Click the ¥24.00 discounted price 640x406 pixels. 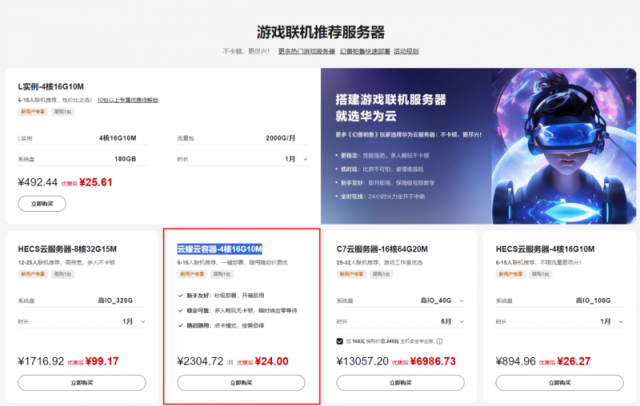tap(272, 361)
